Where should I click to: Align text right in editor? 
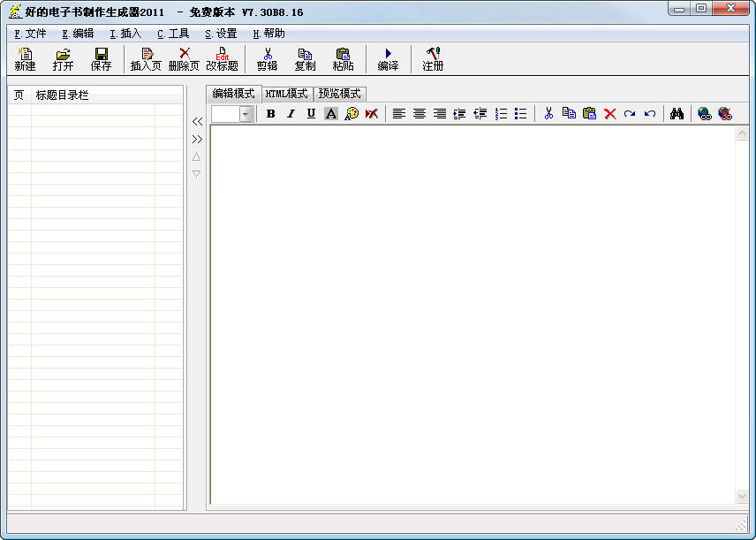[439, 114]
